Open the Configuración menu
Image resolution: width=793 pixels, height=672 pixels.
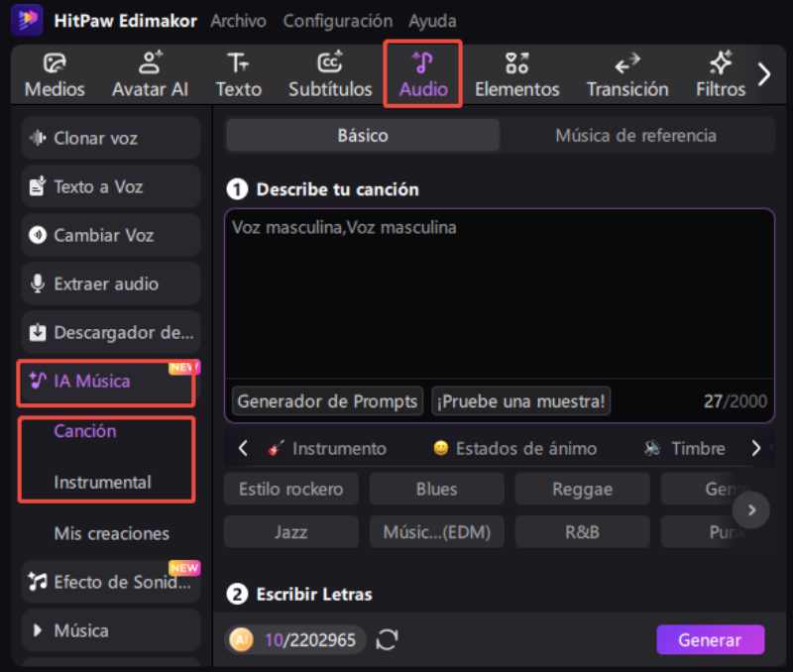337,21
